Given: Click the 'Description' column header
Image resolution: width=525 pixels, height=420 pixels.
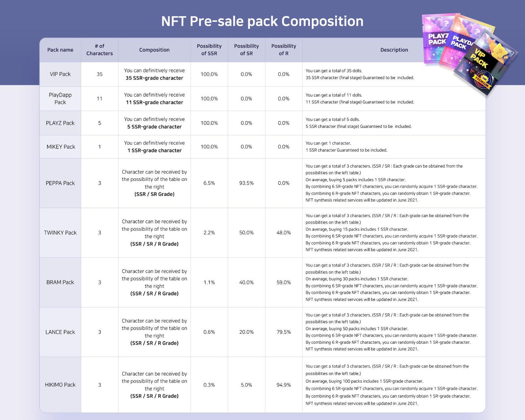Looking at the screenshot, I should pyautogui.click(x=394, y=50).
